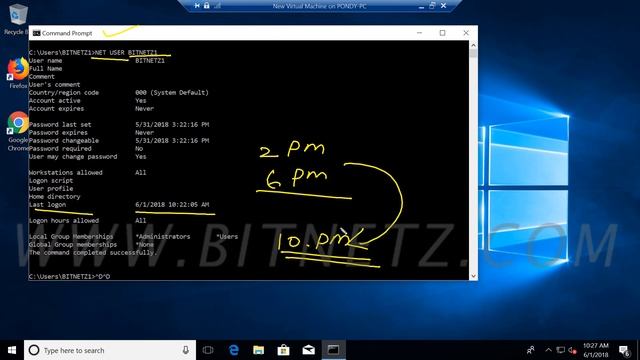
Task: Open People icon in system tray
Action: pyautogui.click(x=531, y=350)
